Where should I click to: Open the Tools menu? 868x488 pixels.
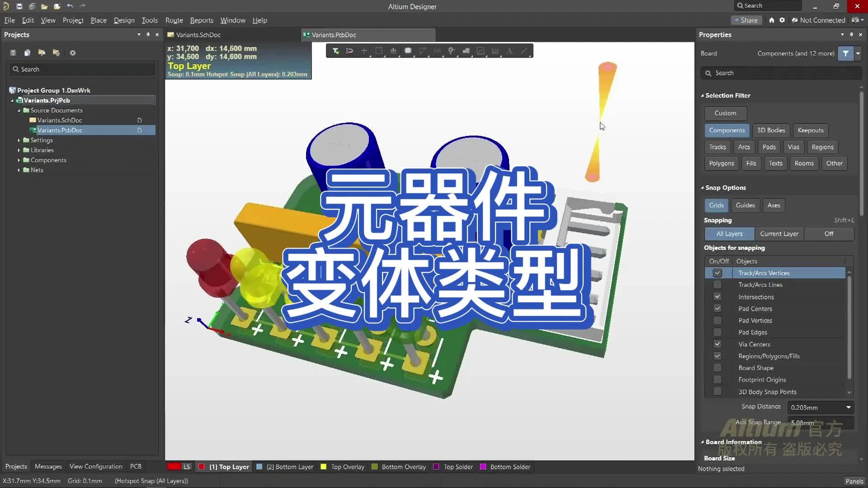(150, 20)
